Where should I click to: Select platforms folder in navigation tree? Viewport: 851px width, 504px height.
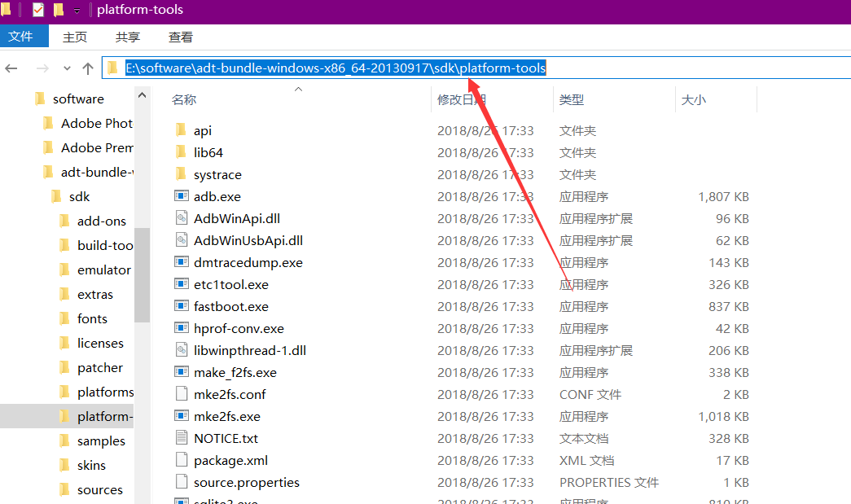pyautogui.click(x=105, y=392)
